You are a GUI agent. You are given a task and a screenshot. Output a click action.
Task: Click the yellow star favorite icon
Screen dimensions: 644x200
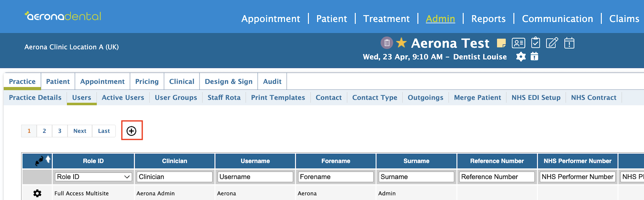pos(401,43)
